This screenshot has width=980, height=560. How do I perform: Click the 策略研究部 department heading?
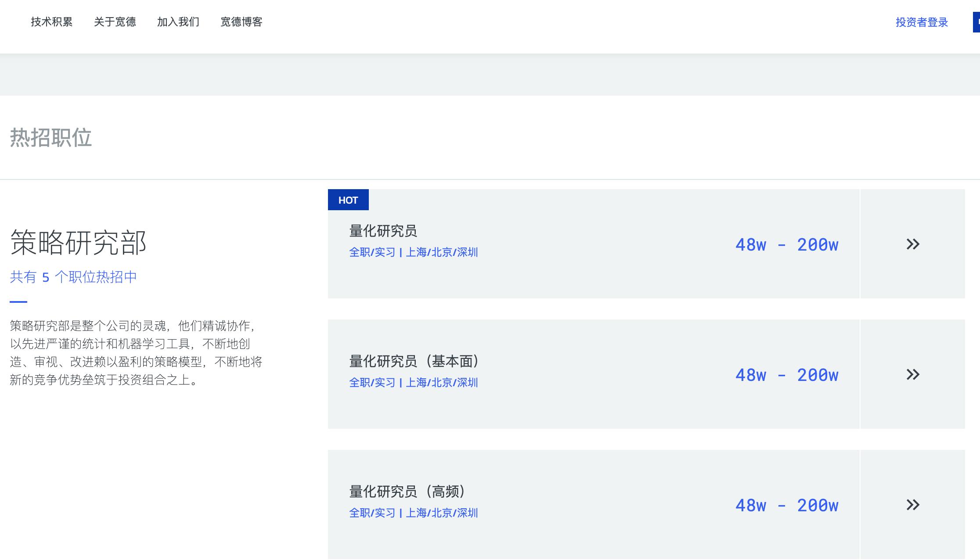(x=78, y=242)
